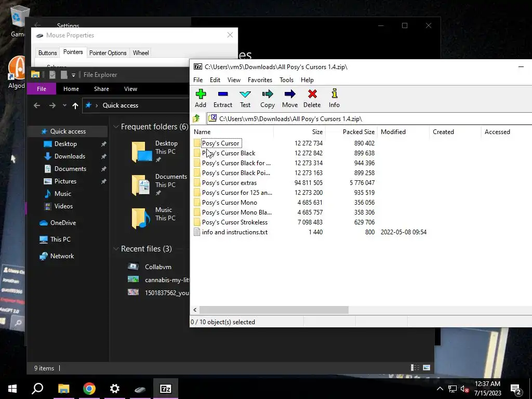Select Pictures in the navigation pane
The height and width of the screenshot is (399, 532).
coord(65,181)
